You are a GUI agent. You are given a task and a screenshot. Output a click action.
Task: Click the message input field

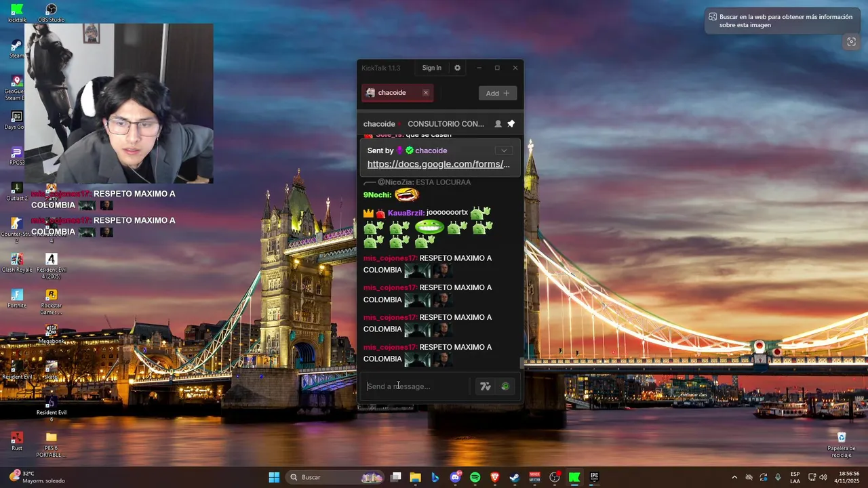click(x=417, y=386)
